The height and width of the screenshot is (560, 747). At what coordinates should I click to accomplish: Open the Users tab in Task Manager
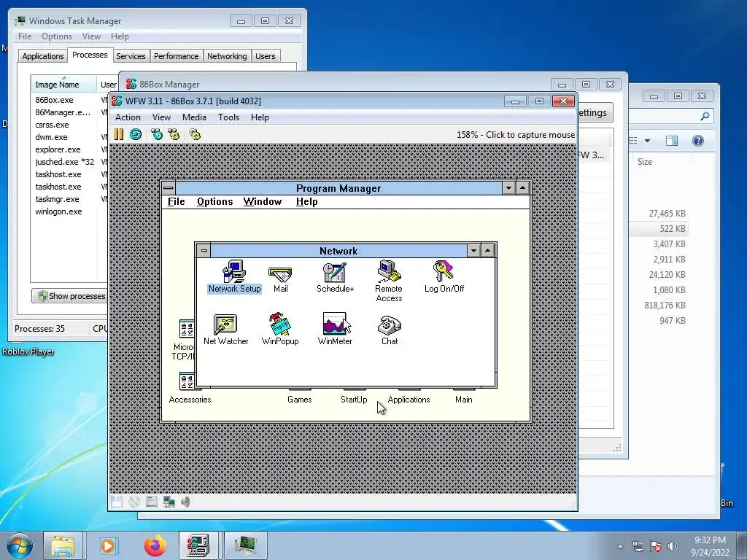pos(266,56)
